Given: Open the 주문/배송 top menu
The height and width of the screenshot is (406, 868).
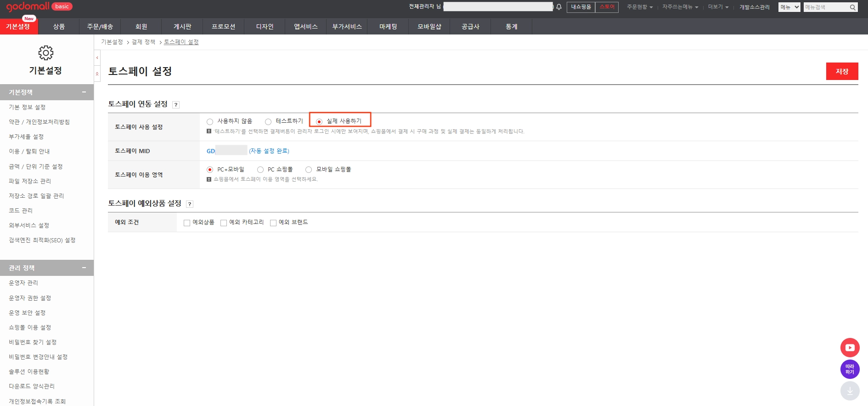Looking at the screenshot, I should click(x=100, y=27).
